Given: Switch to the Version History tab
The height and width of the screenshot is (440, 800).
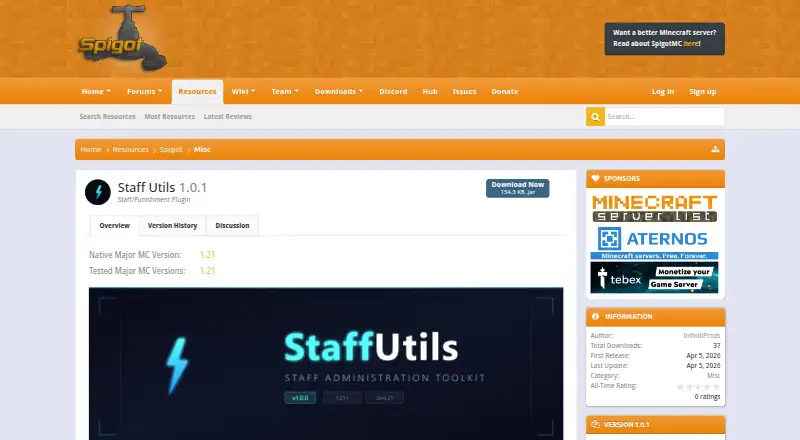Looking at the screenshot, I should point(172,226).
